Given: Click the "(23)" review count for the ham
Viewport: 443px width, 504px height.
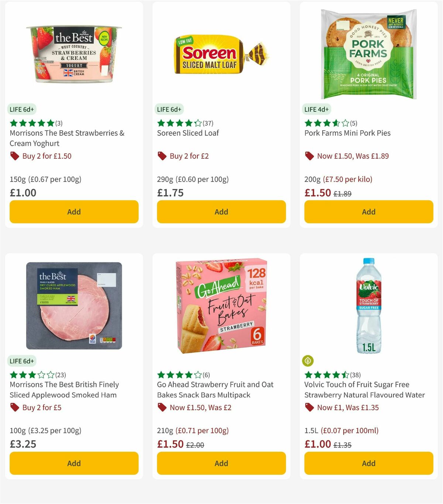Looking at the screenshot, I should point(61,374).
